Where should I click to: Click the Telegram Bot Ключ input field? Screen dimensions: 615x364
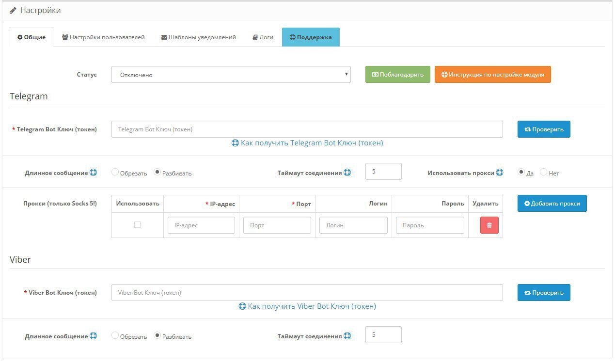tap(307, 129)
